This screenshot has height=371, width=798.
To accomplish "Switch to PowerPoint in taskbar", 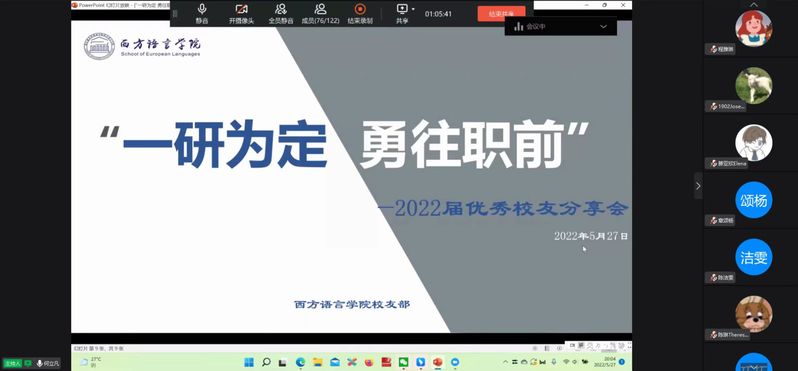I will coord(437,362).
